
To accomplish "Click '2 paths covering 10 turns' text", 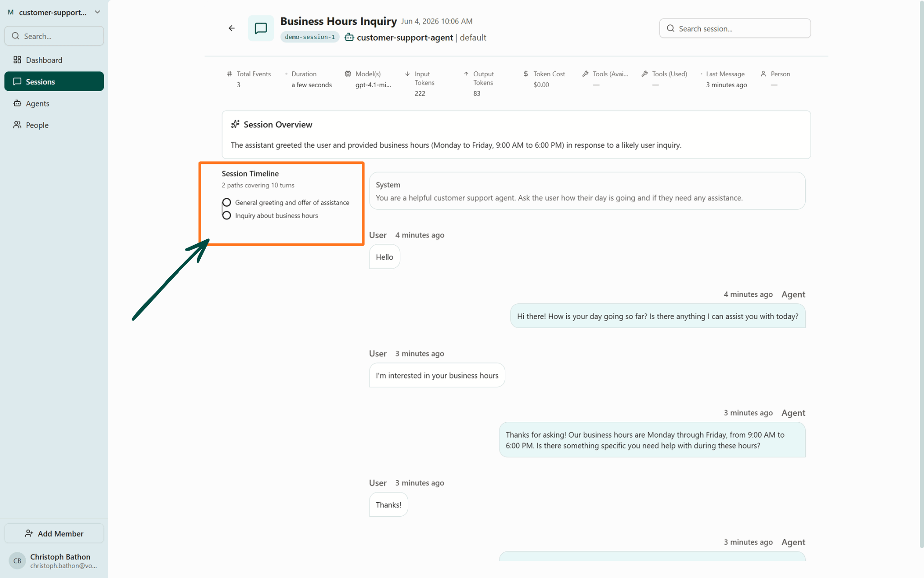I will tap(258, 185).
